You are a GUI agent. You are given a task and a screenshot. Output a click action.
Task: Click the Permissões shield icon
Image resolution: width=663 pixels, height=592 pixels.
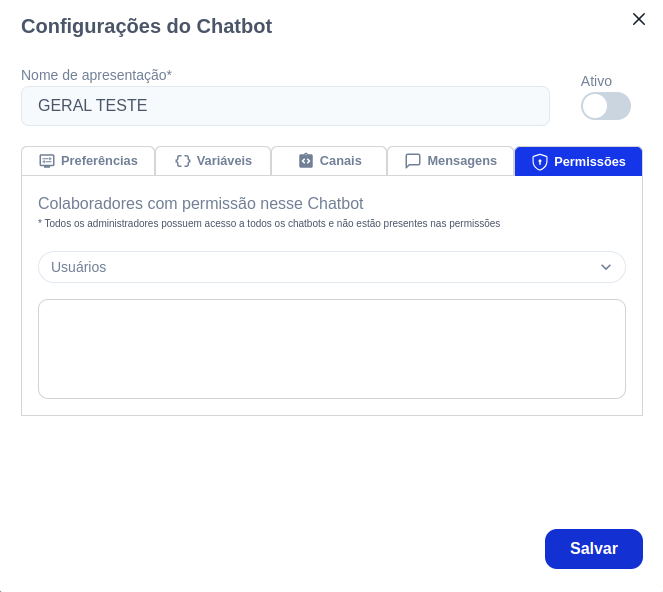pyautogui.click(x=540, y=162)
